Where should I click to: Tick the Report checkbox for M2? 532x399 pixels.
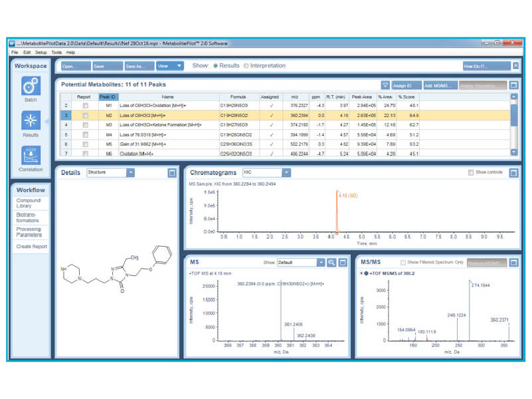coord(85,115)
